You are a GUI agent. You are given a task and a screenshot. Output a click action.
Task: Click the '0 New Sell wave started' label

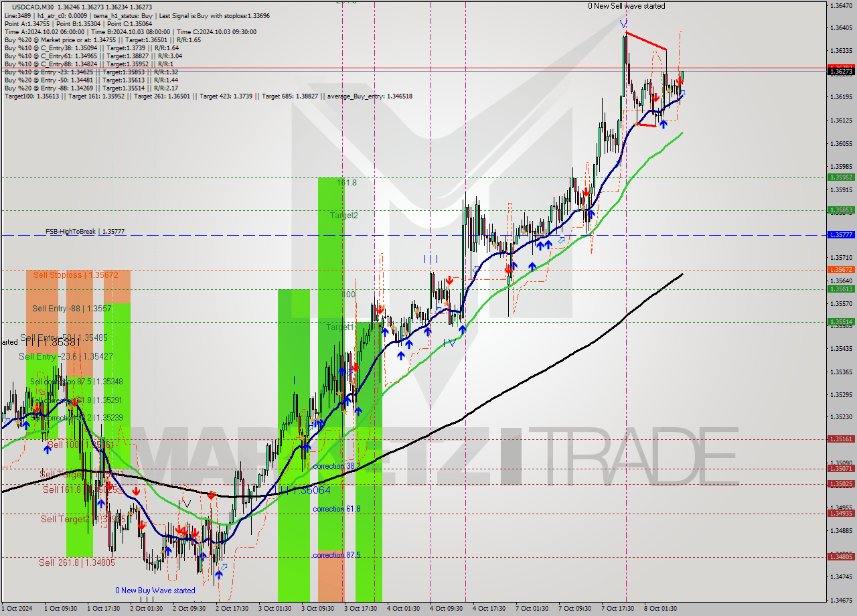click(627, 6)
